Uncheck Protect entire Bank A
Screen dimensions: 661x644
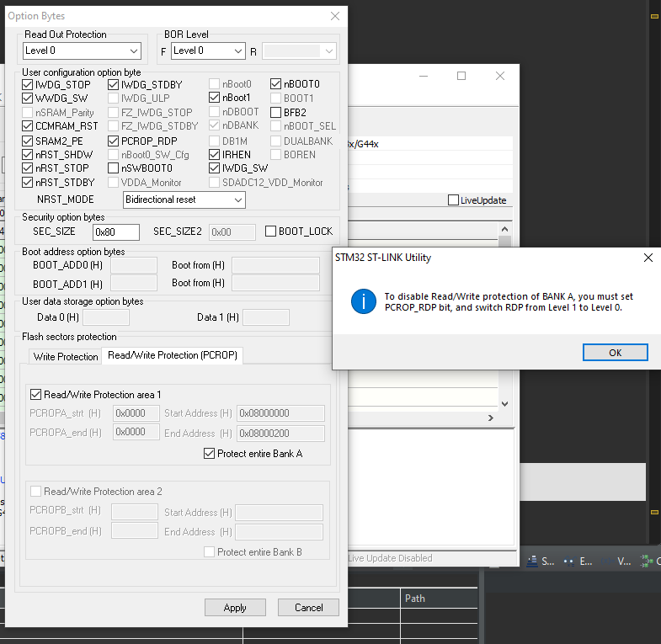coord(209,454)
